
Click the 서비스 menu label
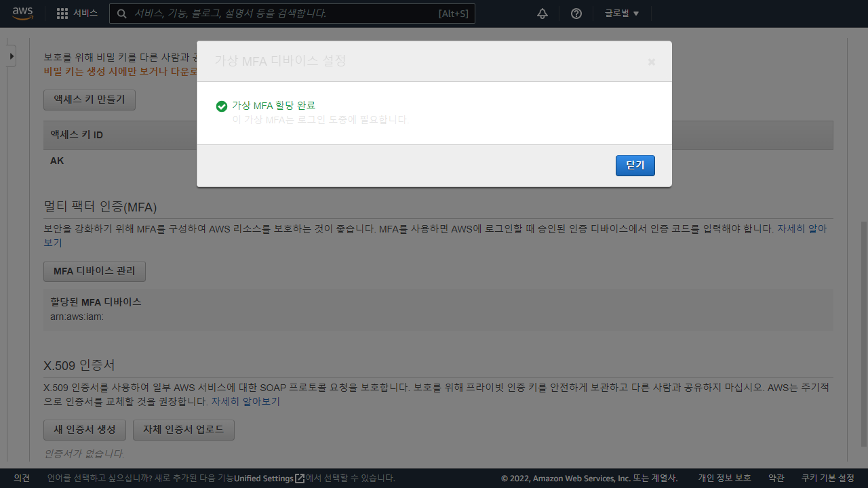[85, 14]
